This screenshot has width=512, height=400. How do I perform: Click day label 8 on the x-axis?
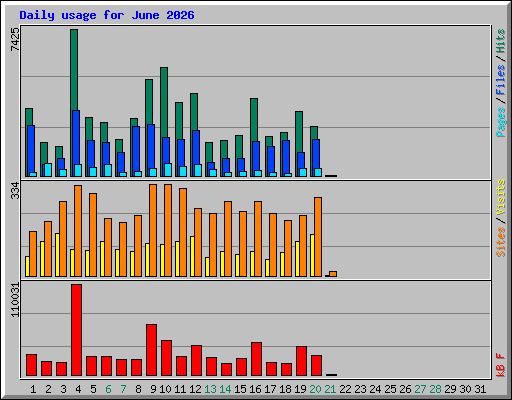138,389
